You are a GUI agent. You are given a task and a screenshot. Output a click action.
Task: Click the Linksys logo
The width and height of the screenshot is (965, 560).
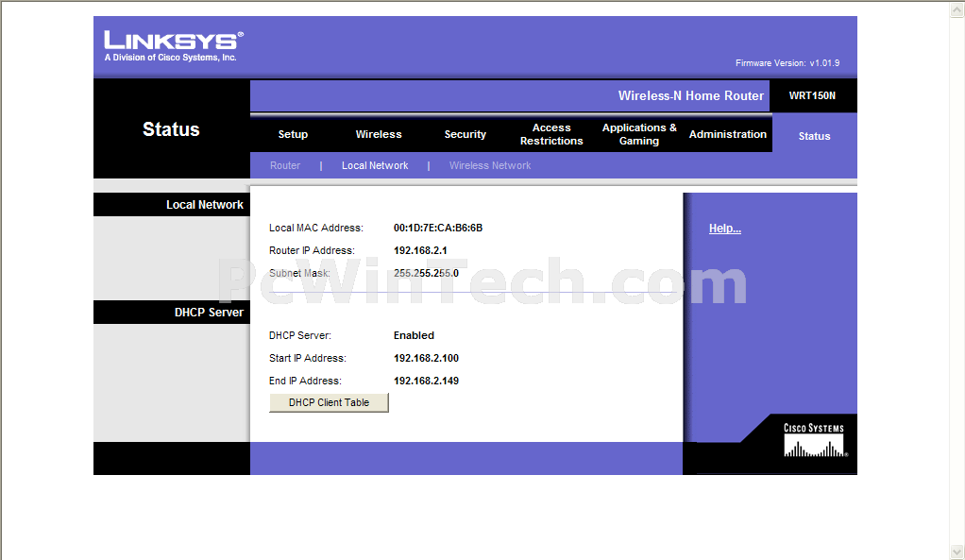point(174,45)
